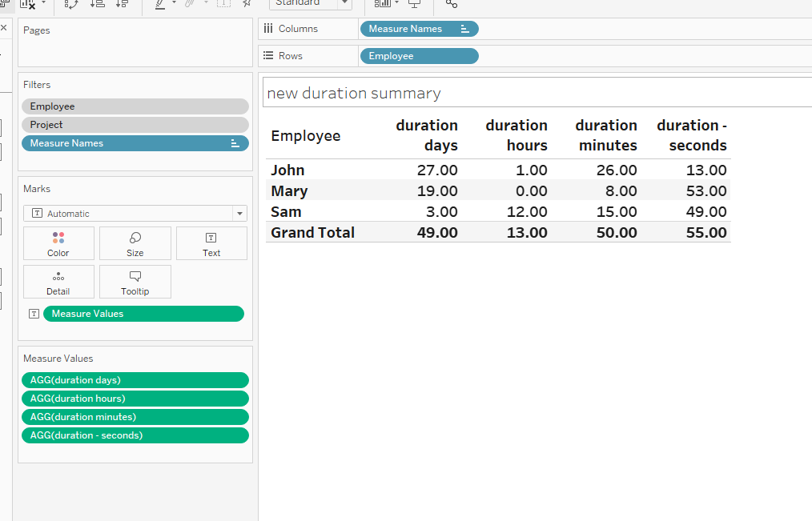Click text icon beside Measure Values pill
This screenshot has width=812, height=521.
34,314
